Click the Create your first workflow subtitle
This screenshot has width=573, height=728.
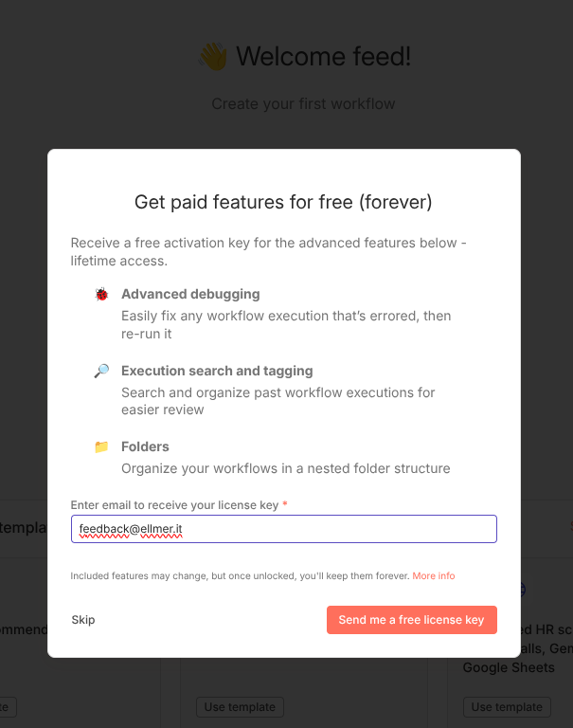[x=303, y=103]
